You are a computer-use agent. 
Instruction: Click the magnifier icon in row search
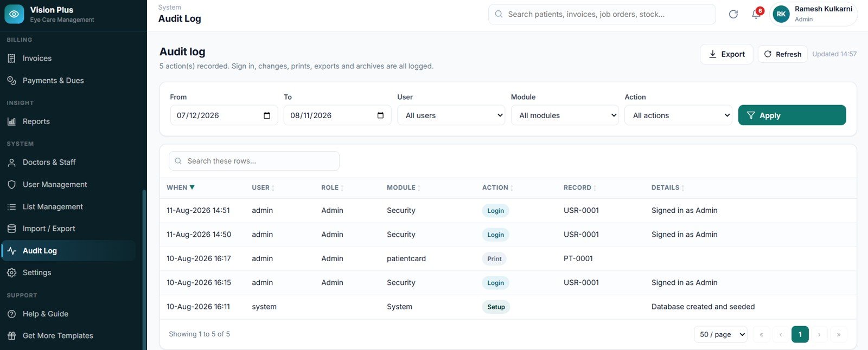coord(178,161)
